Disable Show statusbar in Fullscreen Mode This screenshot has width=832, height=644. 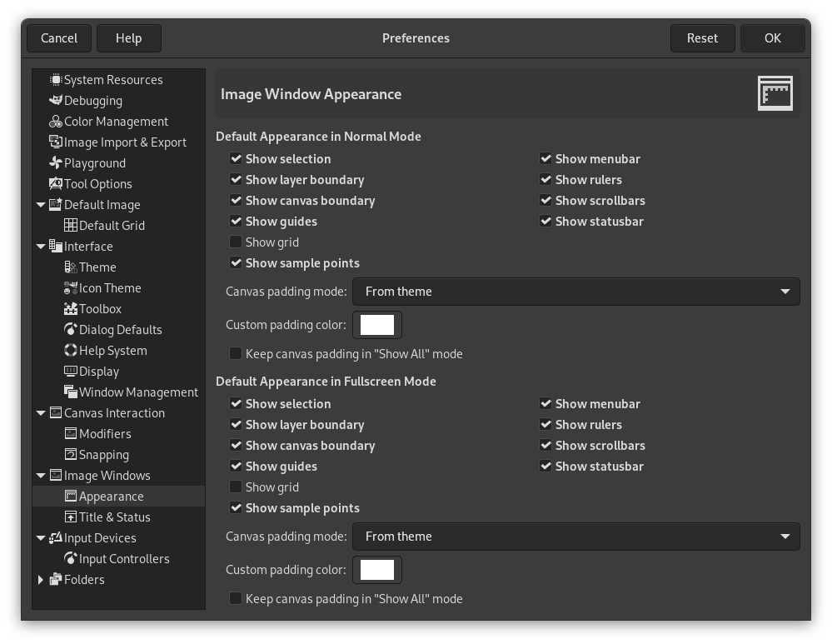546,467
